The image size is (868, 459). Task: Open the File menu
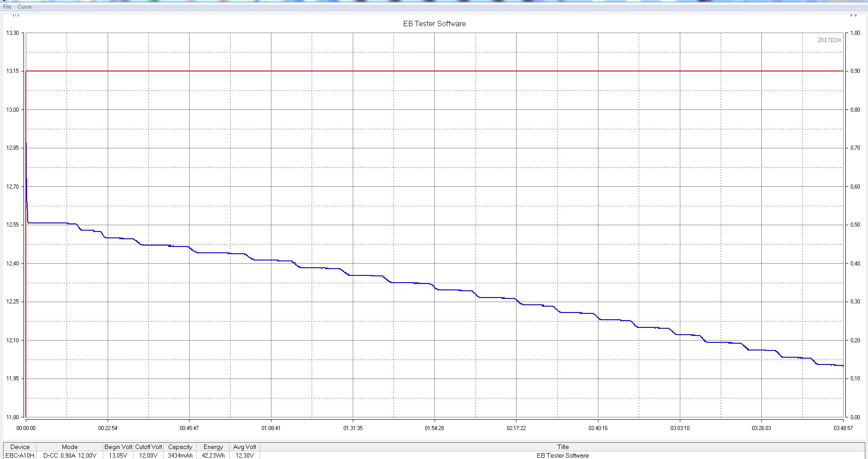click(x=7, y=7)
